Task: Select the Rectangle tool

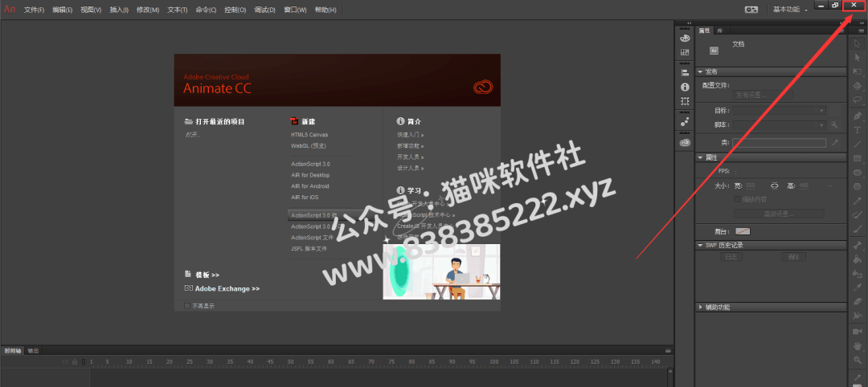Action: 858,158
